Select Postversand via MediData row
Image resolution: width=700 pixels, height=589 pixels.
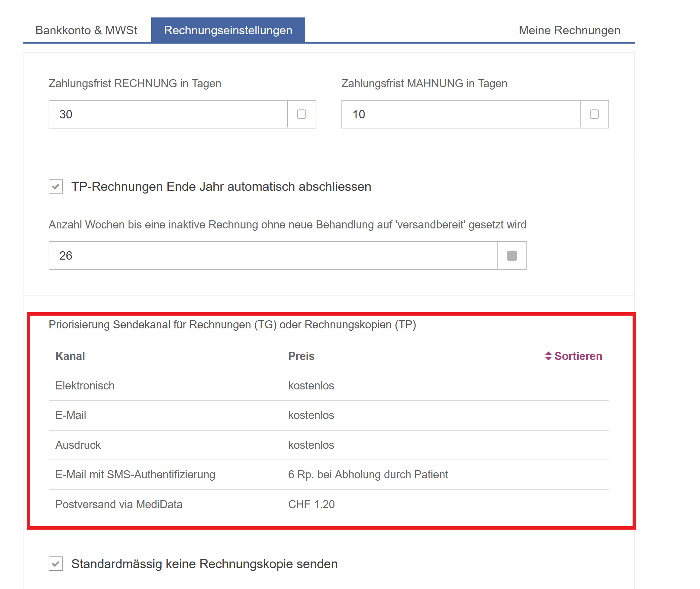pos(329,504)
